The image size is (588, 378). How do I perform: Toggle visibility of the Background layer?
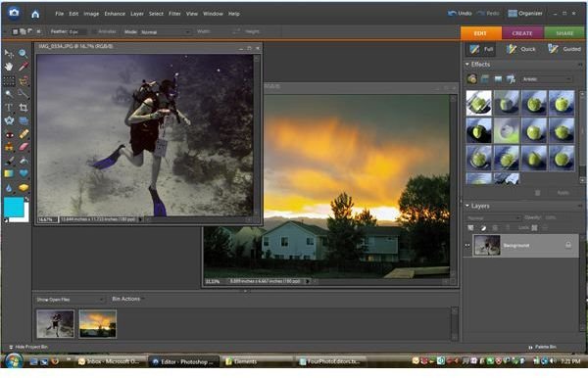coord(467,246)
